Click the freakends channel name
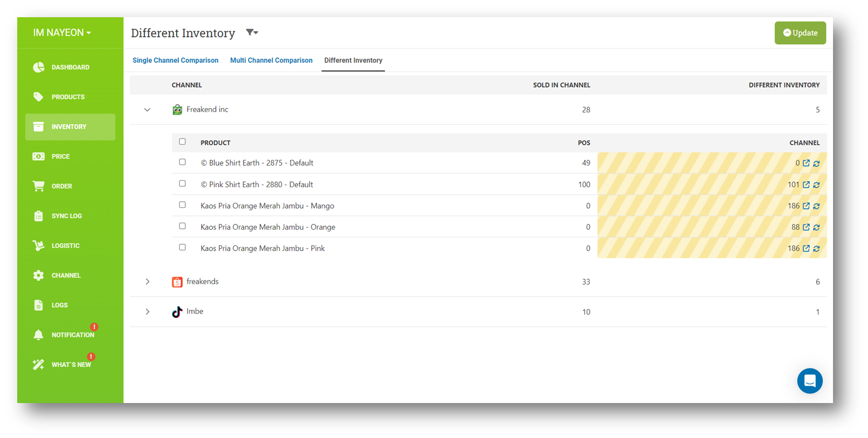The height and width of the screenshot is (438, 868). 202,281
